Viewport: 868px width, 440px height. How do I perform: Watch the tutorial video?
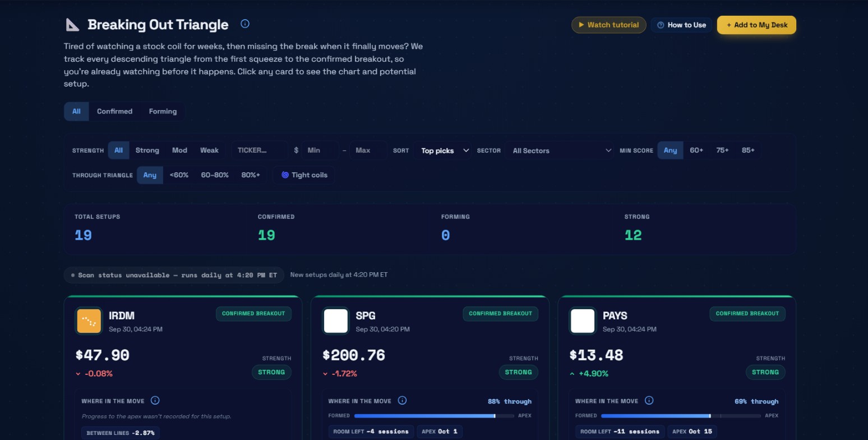point(609,25)
